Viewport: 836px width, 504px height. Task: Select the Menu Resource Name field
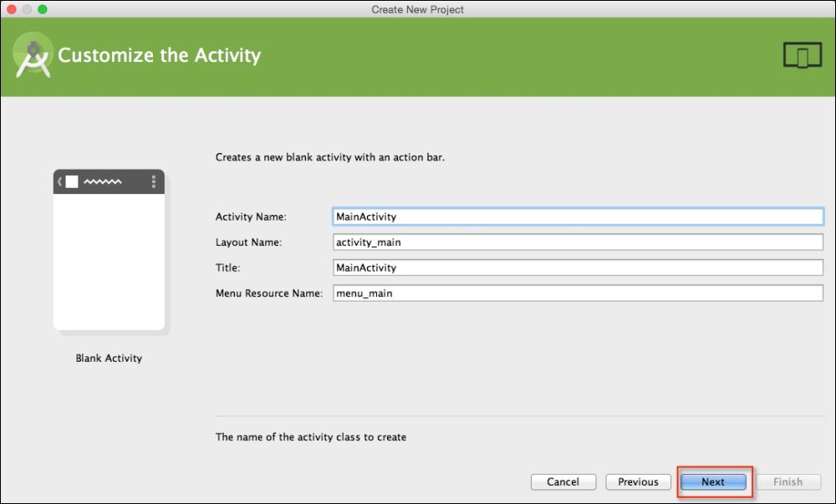click(578, 293)
